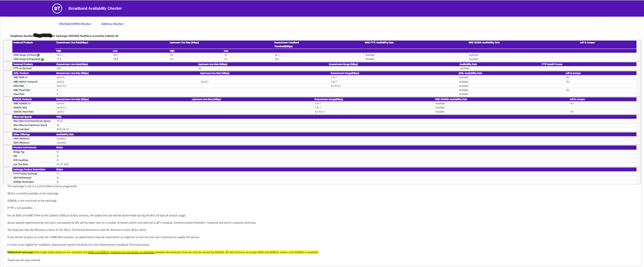Select the WBC ADSL 2+ row label
The image size is (644, 267).
click(x=20, y=78)
